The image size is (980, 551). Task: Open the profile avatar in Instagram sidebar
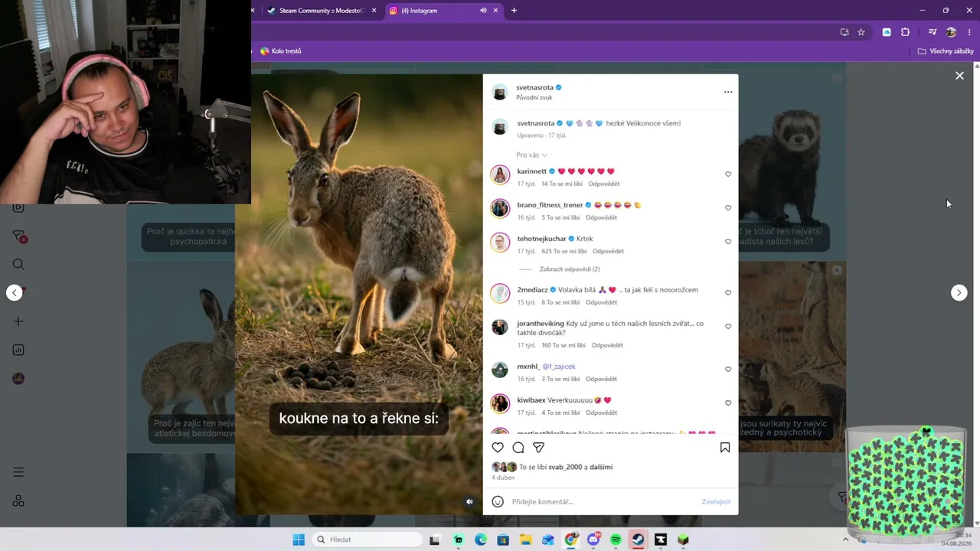(18, 379)
